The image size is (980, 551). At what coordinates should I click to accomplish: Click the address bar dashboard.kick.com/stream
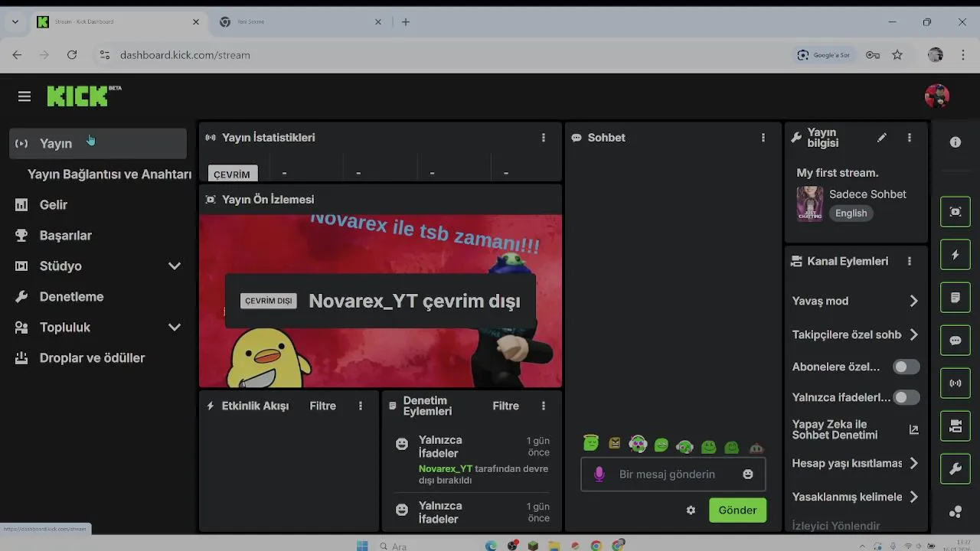point(185,55)
